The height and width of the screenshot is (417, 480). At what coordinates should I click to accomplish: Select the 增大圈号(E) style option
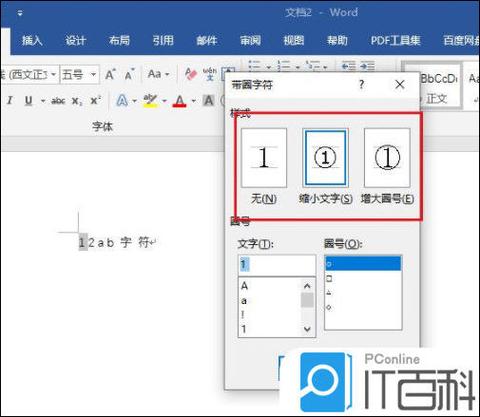[387, 158]
